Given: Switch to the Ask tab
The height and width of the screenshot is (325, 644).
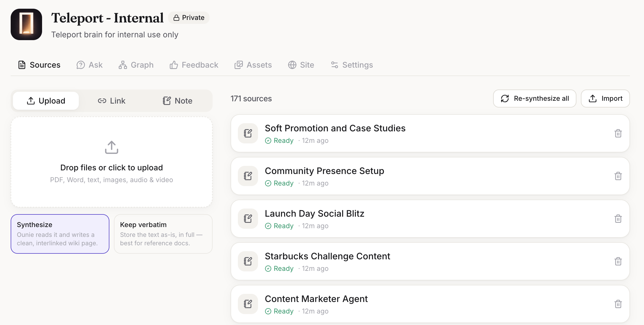Looking at the screenshot, I should pyautogui.click(x=89, y=65).
